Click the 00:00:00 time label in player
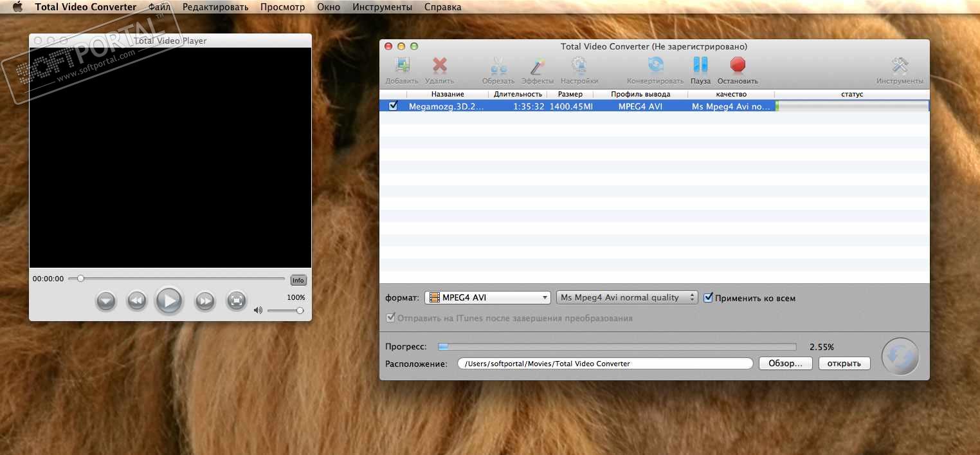 click(x=48, y=279)
